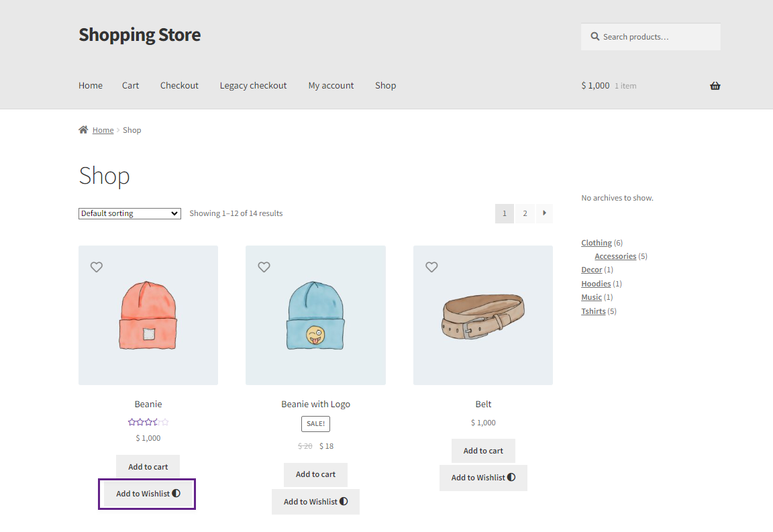Image resolution: width=773 pixels, height=532 pixels.
Task: Open the Belt product image
Action: (483, 315)
